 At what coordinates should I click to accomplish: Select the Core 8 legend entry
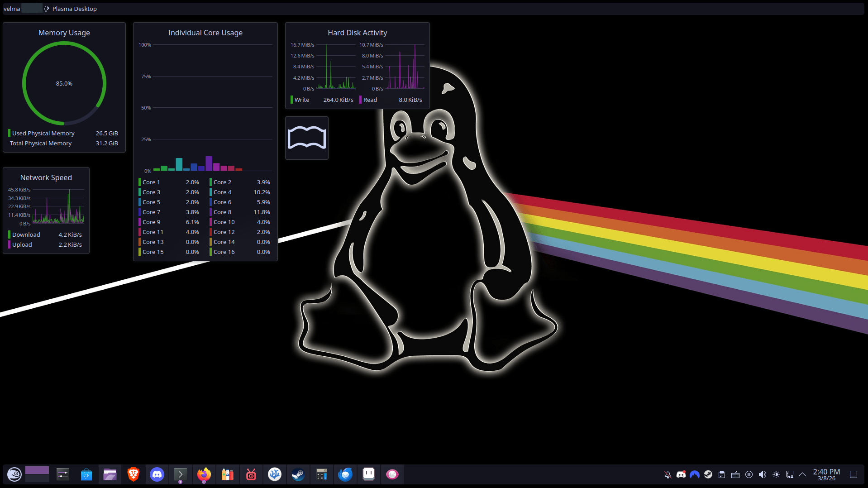coord(240,212)
